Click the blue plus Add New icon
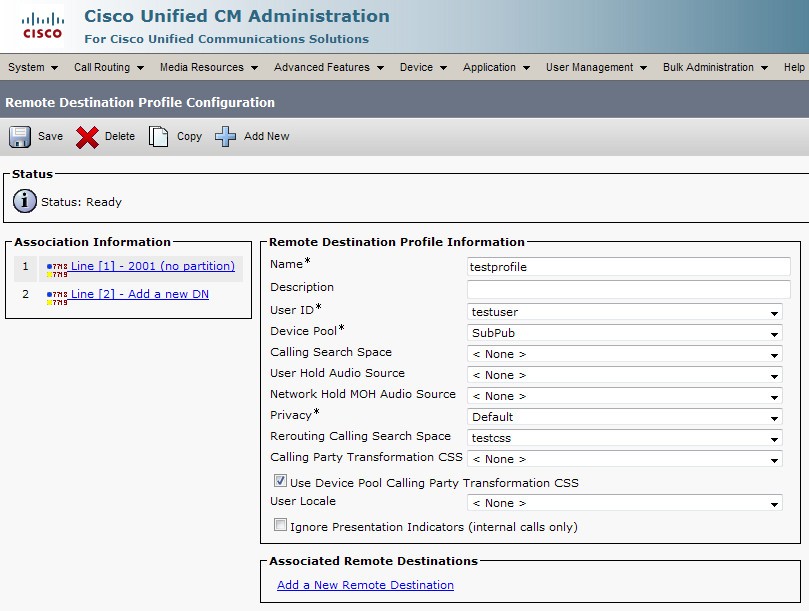 [225, 137]
